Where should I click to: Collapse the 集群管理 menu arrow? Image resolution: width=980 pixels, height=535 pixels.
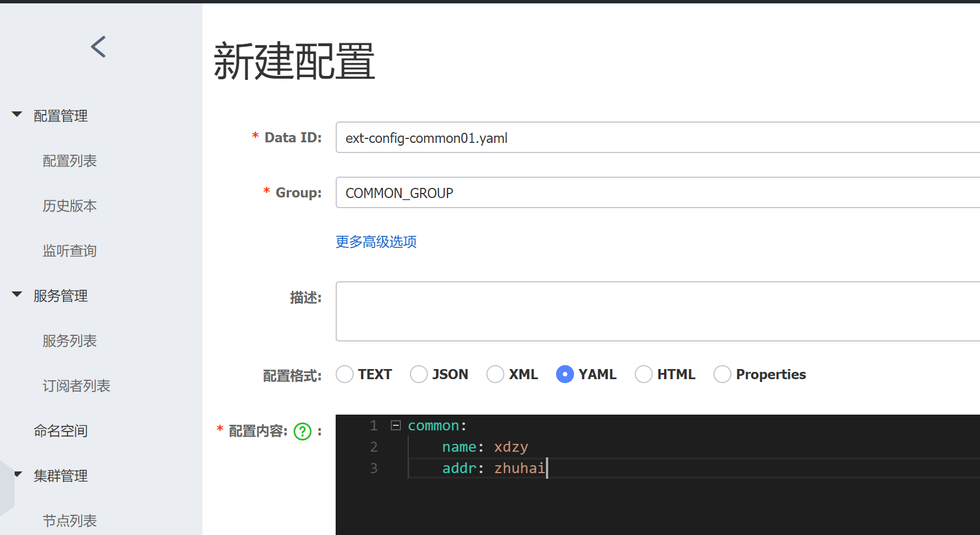click(x=18, y=475)
